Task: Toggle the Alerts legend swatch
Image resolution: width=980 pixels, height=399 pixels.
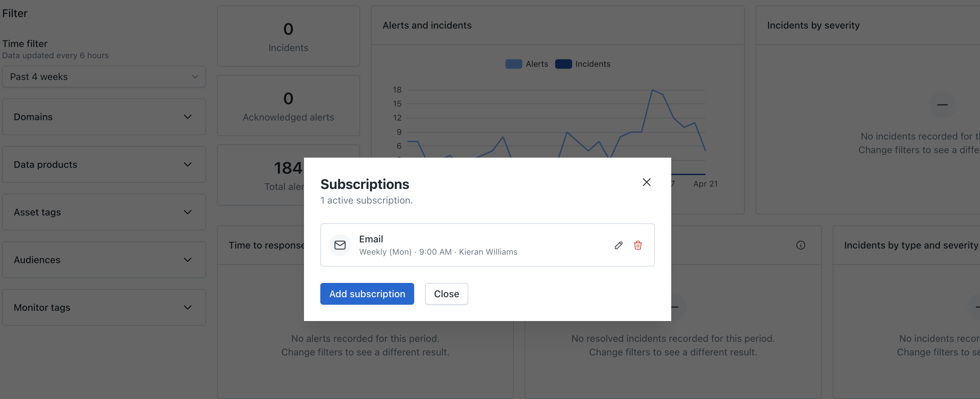Action: pos(513,64)
